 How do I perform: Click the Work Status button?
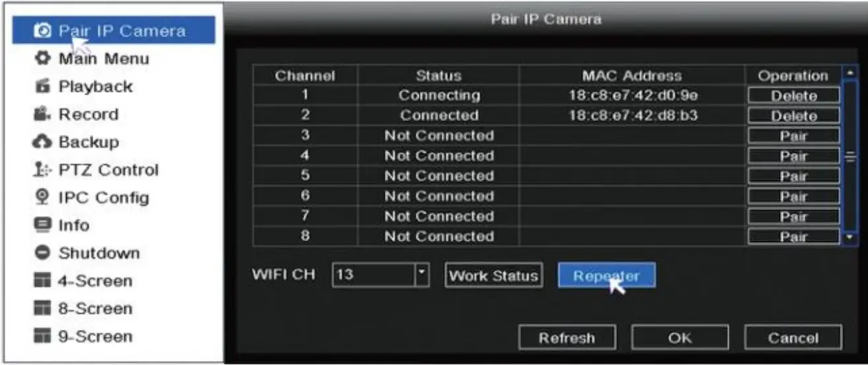click(493, 276)
